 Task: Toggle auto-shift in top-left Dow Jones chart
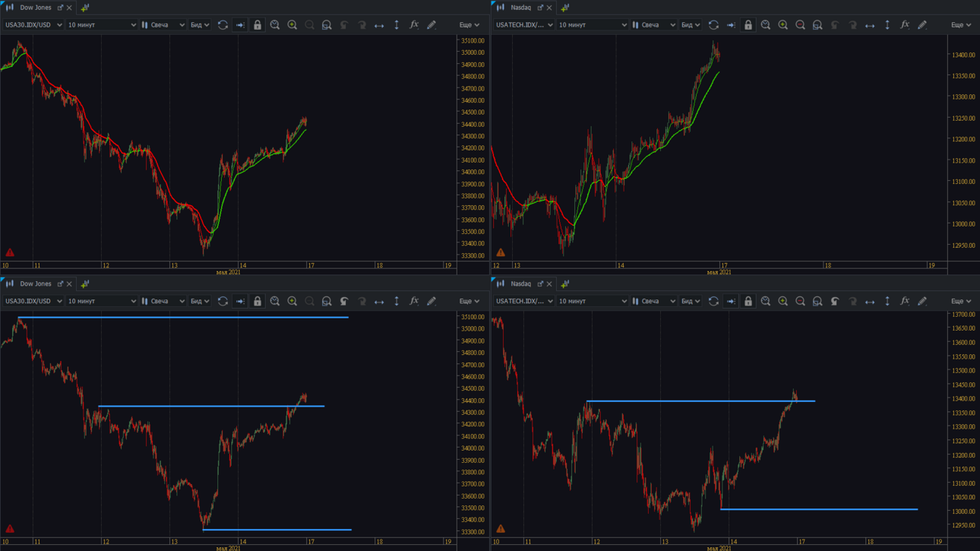pos(240,25)
